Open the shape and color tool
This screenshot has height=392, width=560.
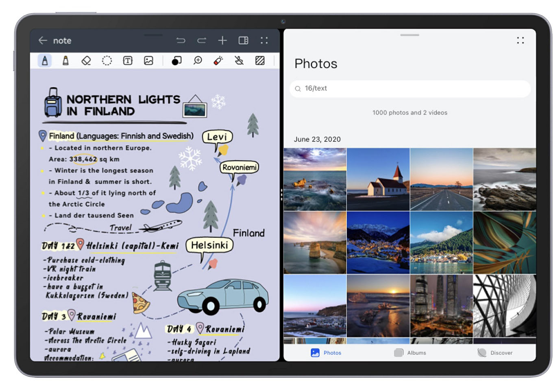pos(176,61)
